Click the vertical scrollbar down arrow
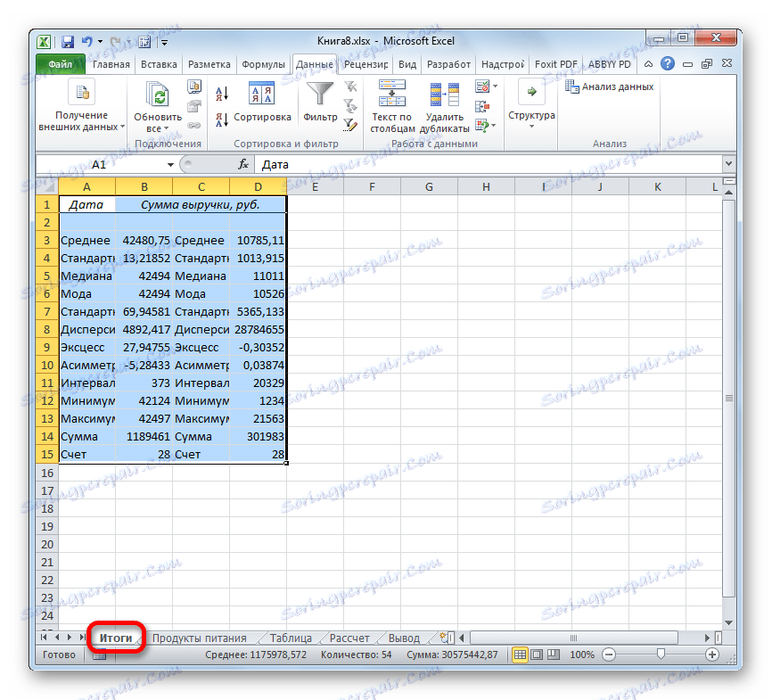 [x=728, y=622]
